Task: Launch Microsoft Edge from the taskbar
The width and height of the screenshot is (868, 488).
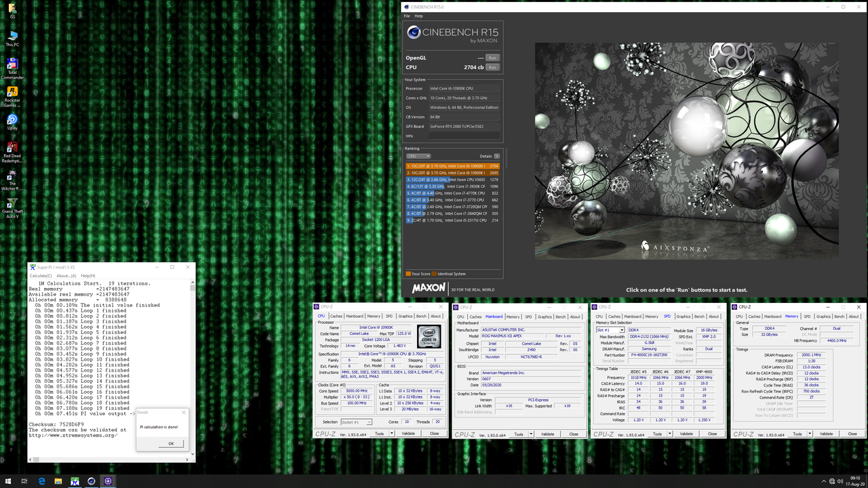Action: [41, 481]
